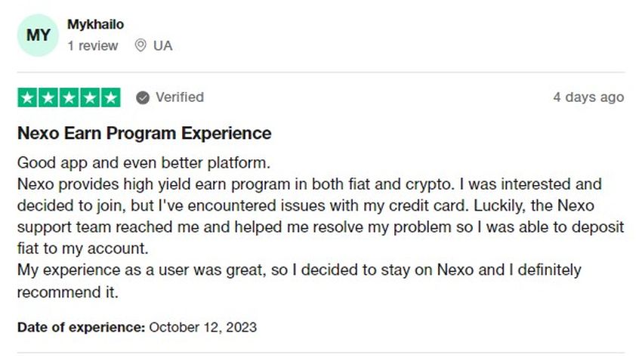Select the UA country label

tap(162, 46)
